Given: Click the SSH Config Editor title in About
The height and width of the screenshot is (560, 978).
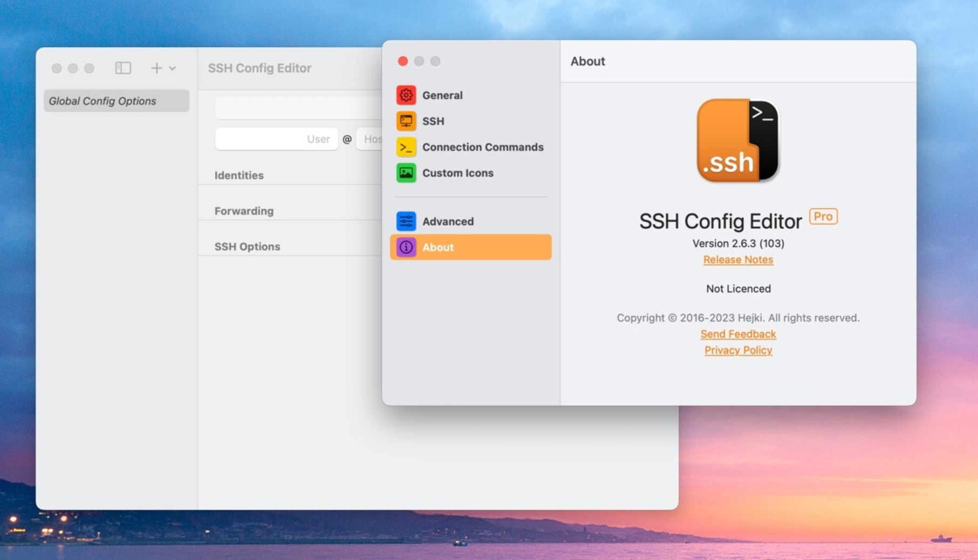Looking at the screenshot, I should coord(721,221).
